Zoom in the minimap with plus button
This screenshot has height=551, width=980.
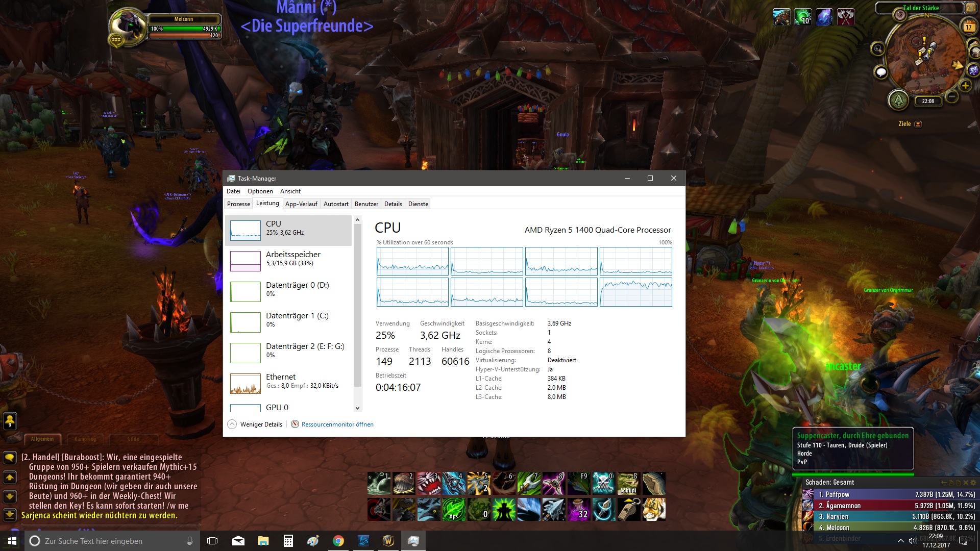965,86
